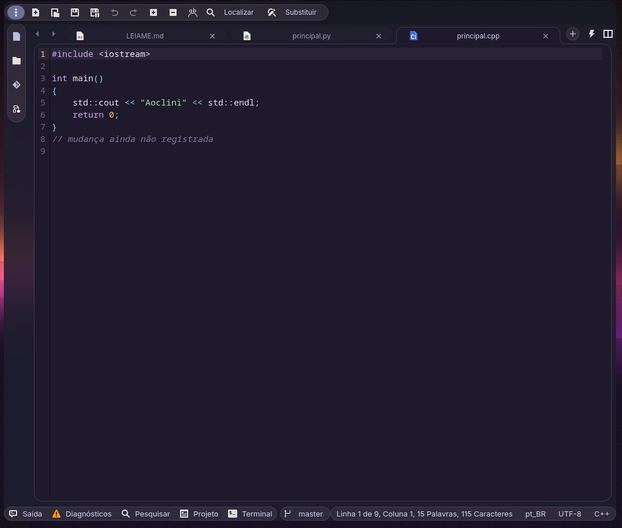Toggle split view icon
The image size is (622, 528).
608,34
